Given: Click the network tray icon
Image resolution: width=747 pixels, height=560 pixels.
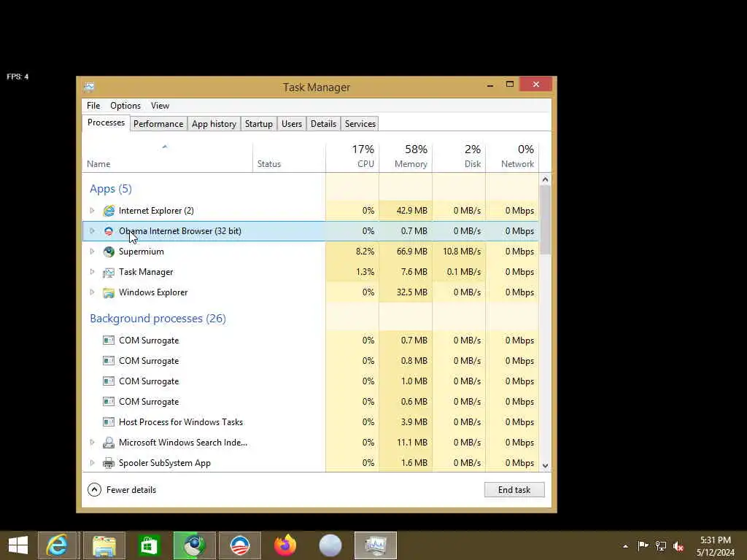Looking at the screenshot, I should (661, 545).
